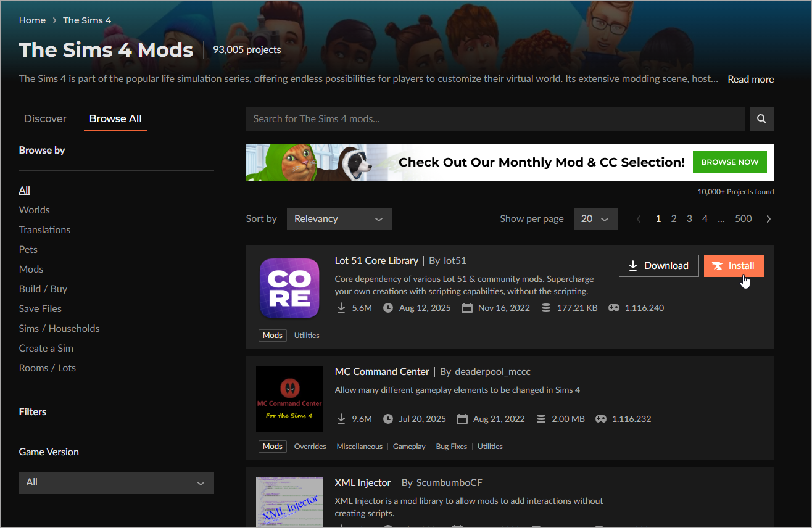
Task: Click the Mods tag on Lot 51 Core Library
Action: pyautogui.click(x=273, y=336)
